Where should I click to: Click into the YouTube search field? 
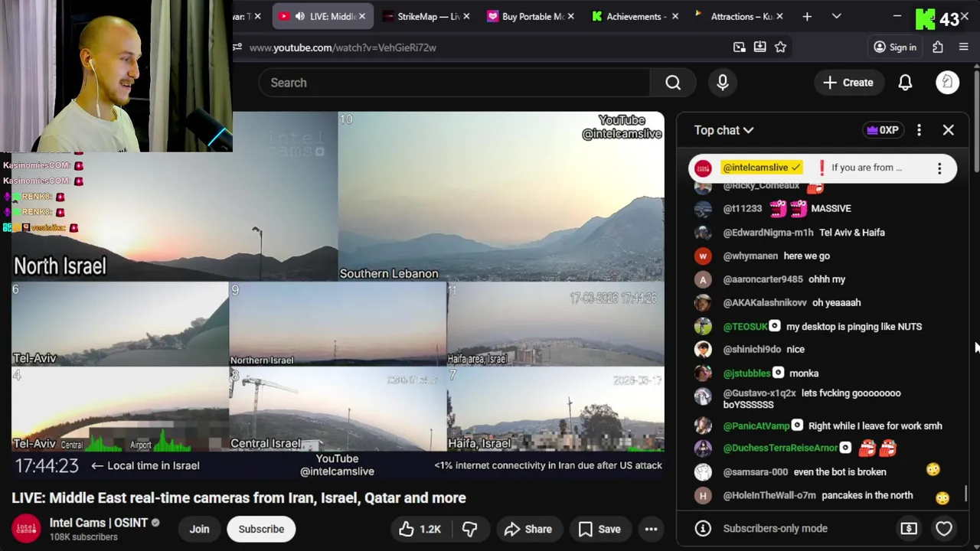[x=454, y=83]
